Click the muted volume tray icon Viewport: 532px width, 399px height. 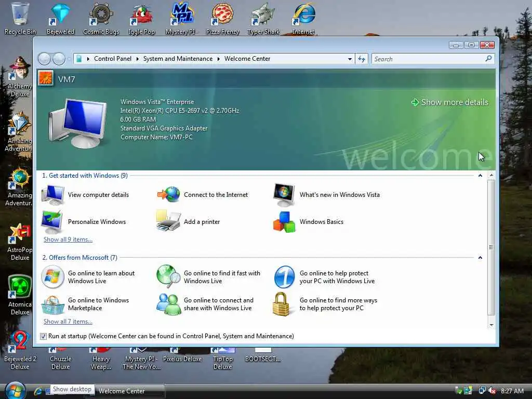(492, 391)
